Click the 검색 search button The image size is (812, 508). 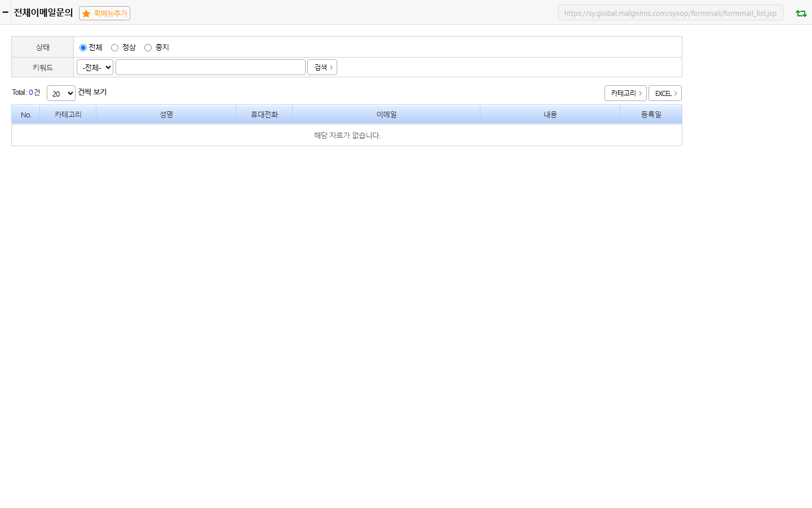(x=322, y=67)
